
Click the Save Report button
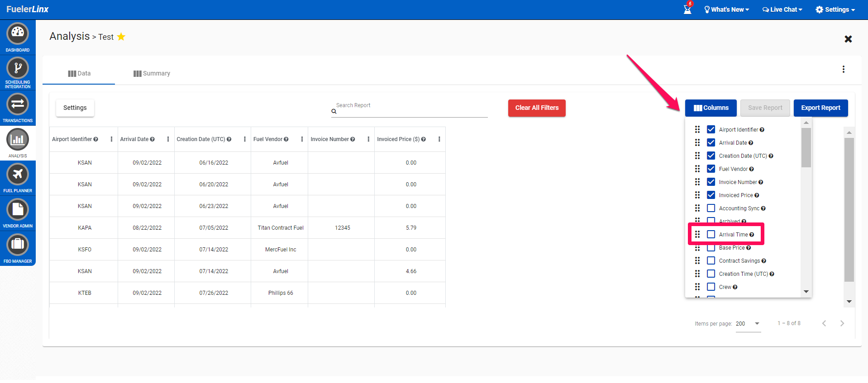[765, 108]
